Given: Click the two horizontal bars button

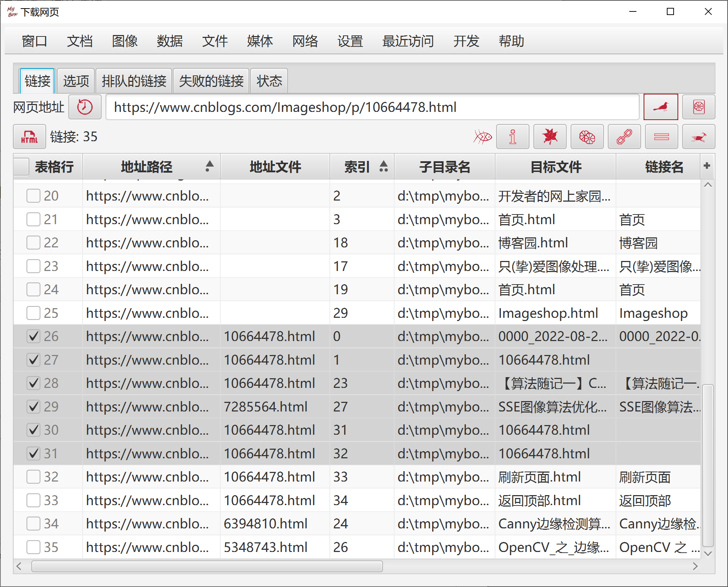Looking at the screenshot, I should 661,137.
